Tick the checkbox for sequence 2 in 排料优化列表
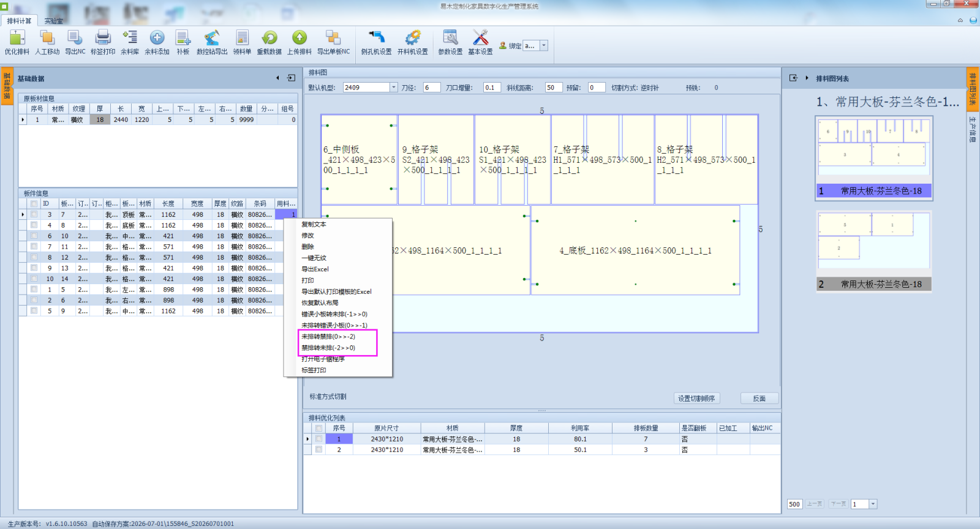980x529 pixels. pos(318,449)
